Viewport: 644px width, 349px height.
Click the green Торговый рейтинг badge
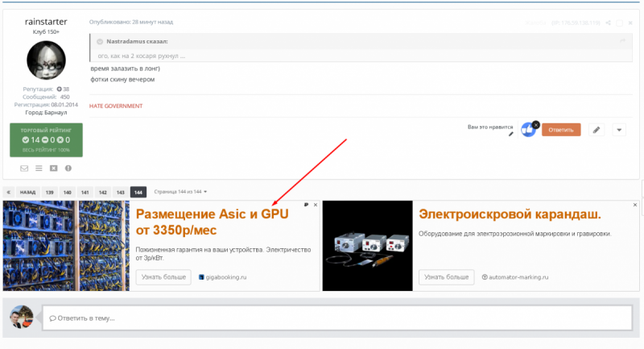click(x=46, y=140)
